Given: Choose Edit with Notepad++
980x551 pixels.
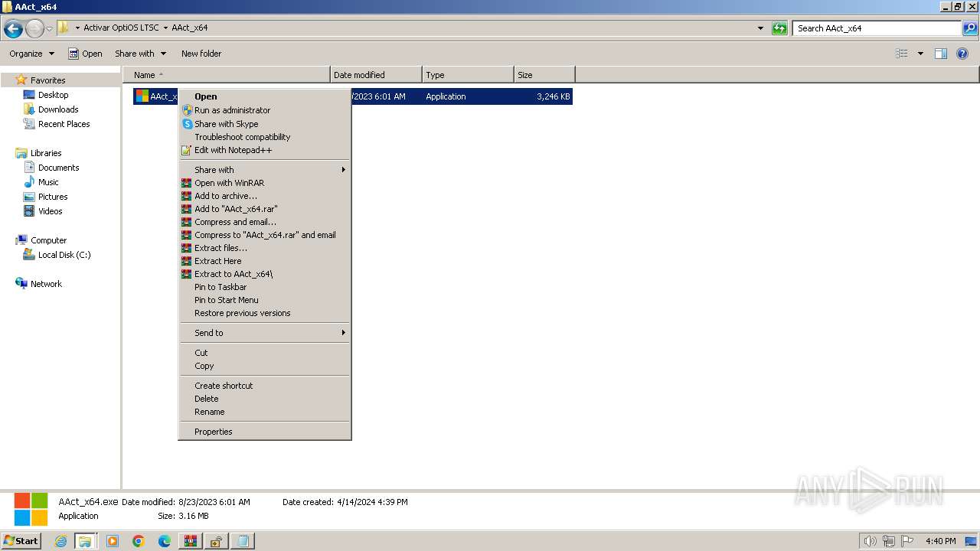Looking at the screenshot, I should click(265, 150).
